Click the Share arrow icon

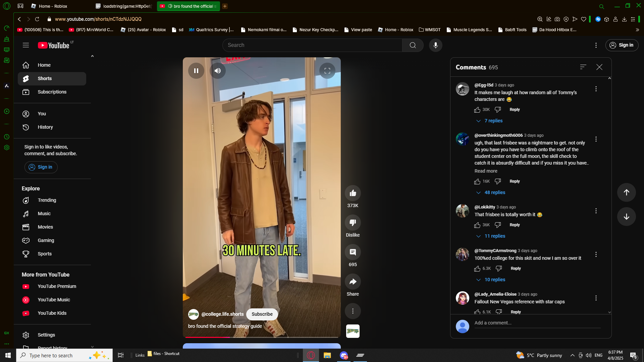[353, 282]
